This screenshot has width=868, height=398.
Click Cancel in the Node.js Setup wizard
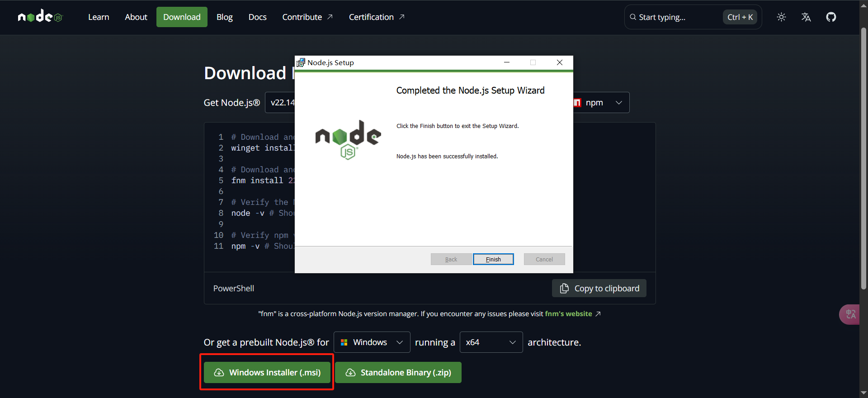(544, 259)
